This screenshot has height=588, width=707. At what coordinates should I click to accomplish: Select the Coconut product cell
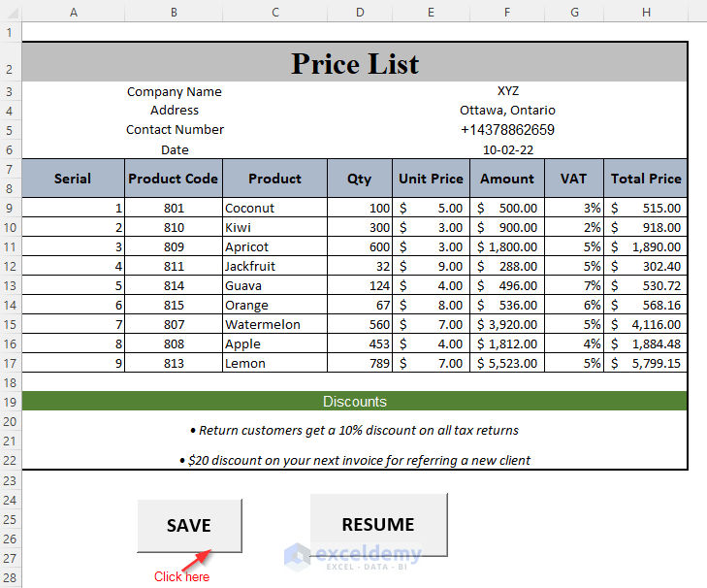(275, 208)
